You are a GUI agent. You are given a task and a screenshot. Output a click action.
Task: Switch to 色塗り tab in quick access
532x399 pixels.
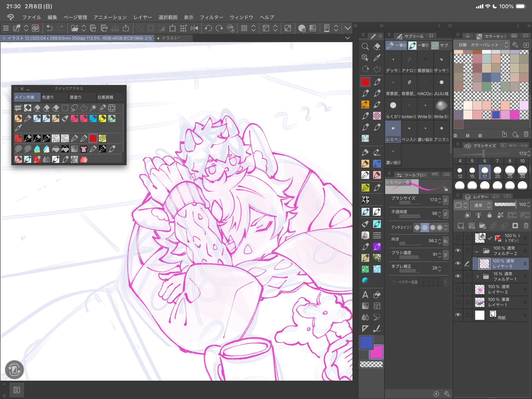[x=54, y=97]
